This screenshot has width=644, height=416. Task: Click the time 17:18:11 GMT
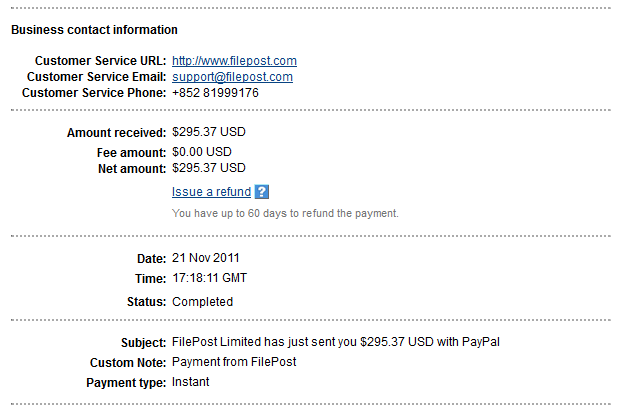[210, 277]
